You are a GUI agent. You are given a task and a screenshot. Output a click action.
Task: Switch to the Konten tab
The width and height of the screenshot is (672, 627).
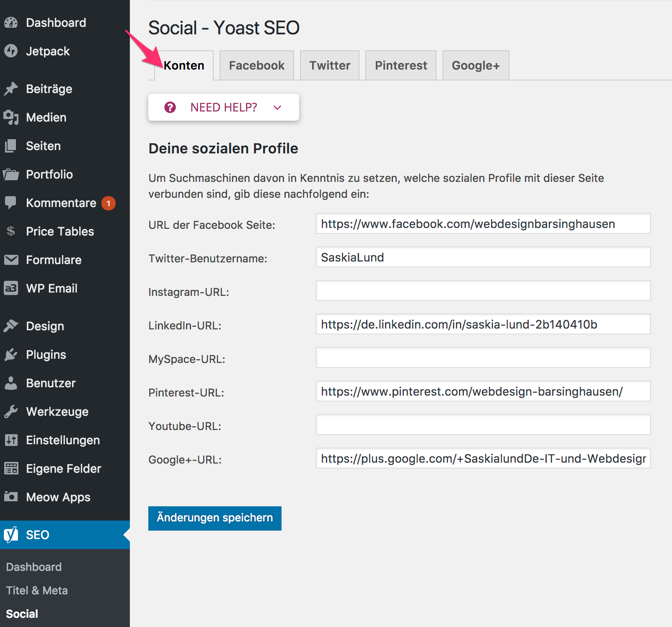pos(184,65)
